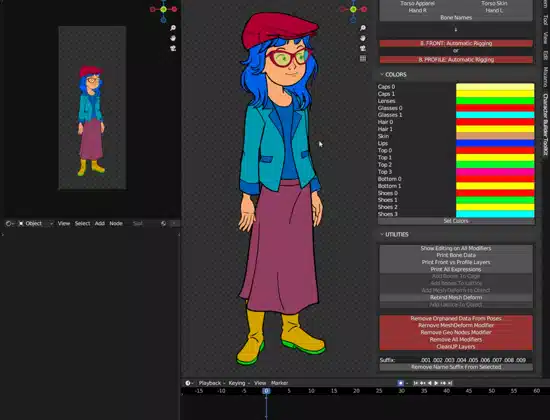The height and width of the screenshot is (420, 550).
Task: Play animation forward
Action: (x=436, y=383)
